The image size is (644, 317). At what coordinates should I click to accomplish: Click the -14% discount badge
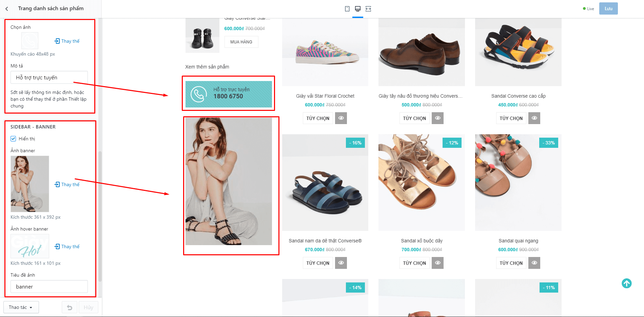[355, 288]
